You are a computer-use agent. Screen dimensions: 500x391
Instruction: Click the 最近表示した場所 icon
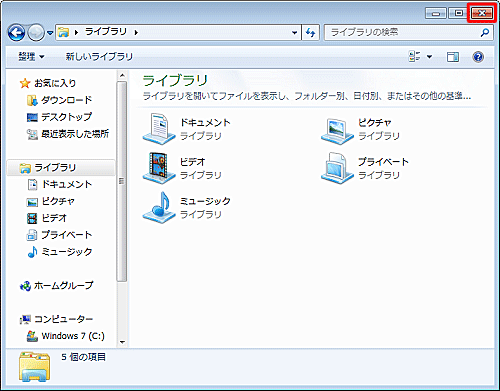32,134
